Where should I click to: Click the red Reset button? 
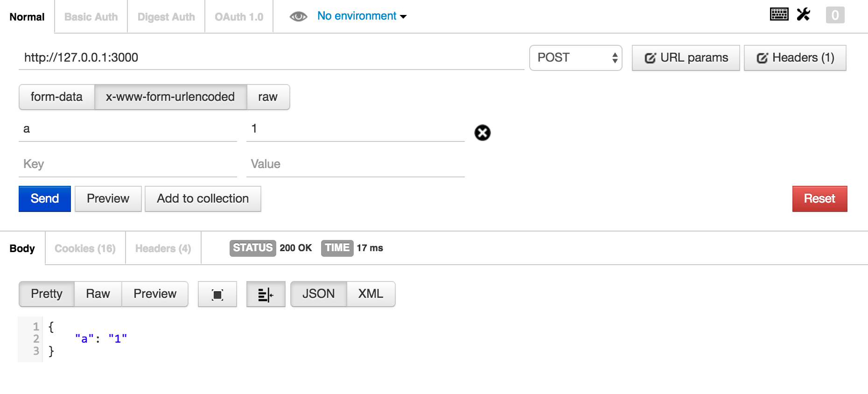pyautogui.click(x=819, y=199)
